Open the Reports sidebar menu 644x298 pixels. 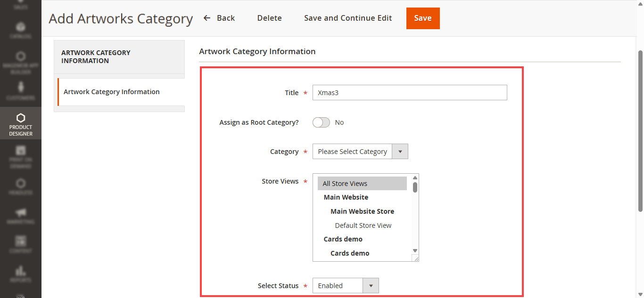pyautogui.click(x=20, y=274)
